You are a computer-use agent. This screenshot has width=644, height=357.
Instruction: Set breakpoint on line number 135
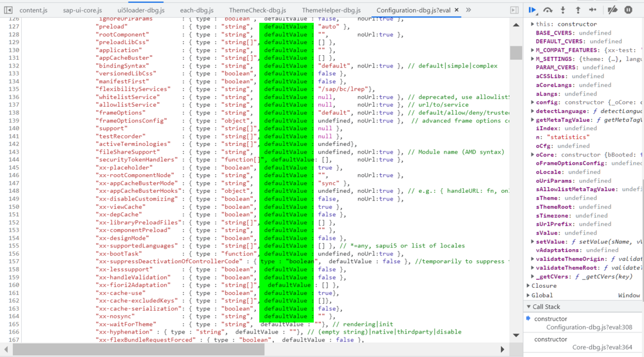click(x=14, y=89)
